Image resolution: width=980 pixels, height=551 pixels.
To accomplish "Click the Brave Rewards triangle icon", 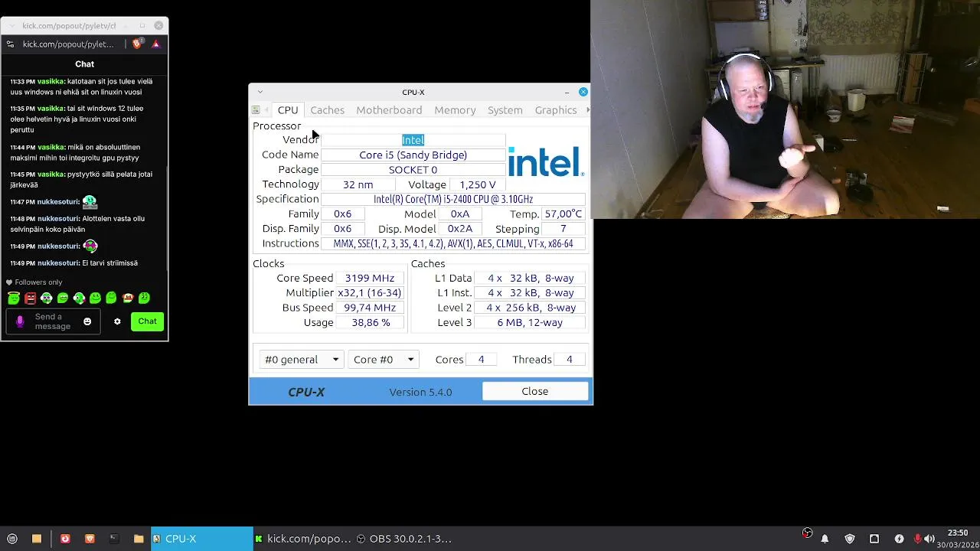I will click(x=155, y=44).
